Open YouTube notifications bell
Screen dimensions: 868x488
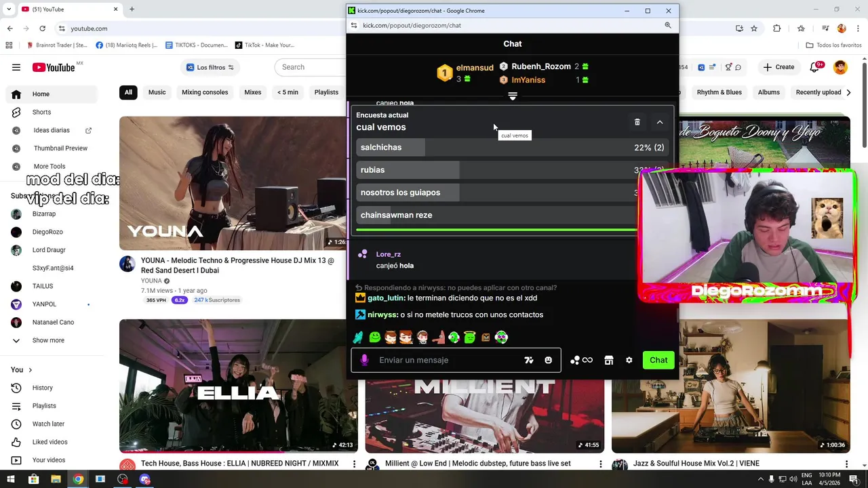tap(816, 67)
